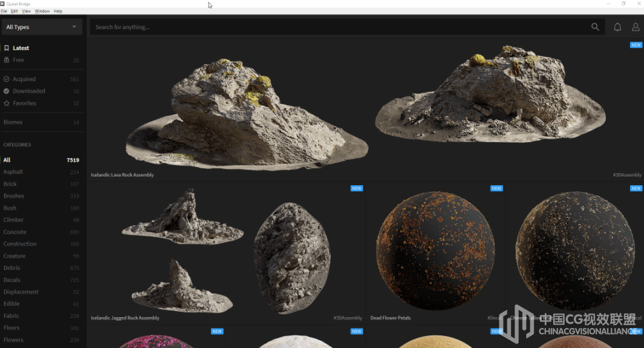Click the bookmark icon beside Latest
This screenshot has height=348, width=644.
(x=7, y=48)
